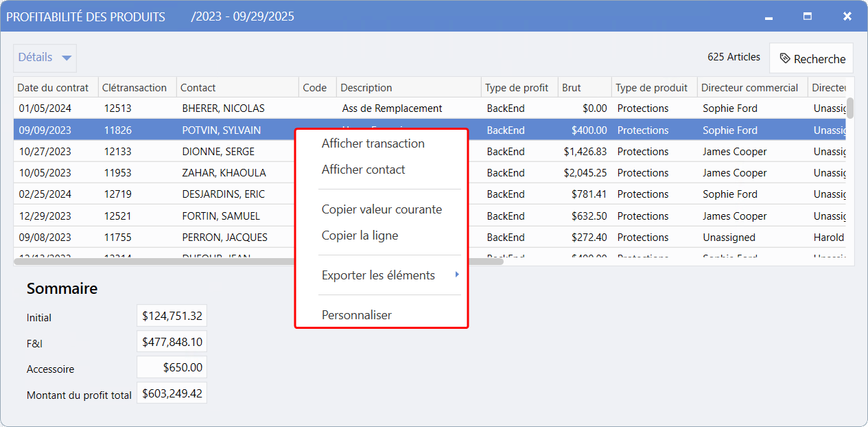Click the vertical scrollbar thumb
868x427 pixels.
tap(850, 108)
